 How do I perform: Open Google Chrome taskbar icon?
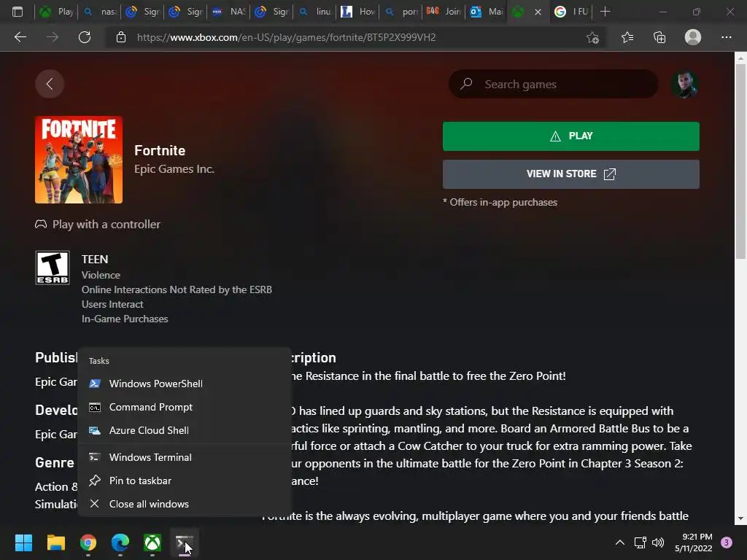[88, 542]
